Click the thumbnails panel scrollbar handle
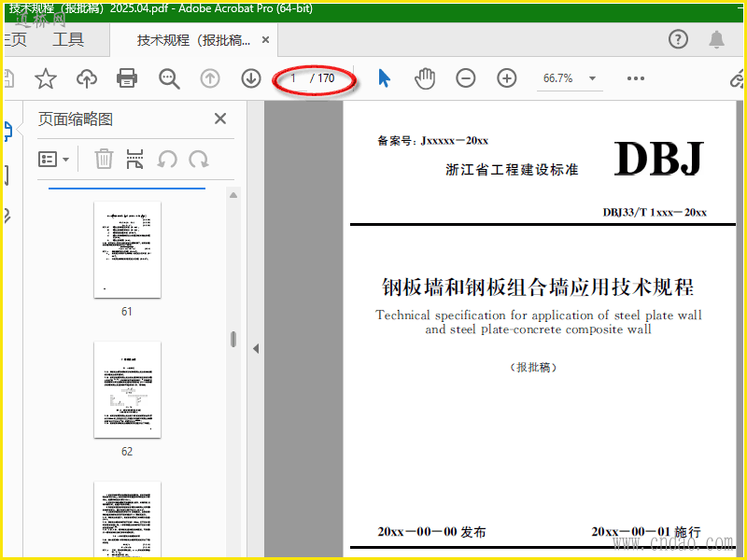Viewport: 747px width, 560px height. click(x=233, y=339)
